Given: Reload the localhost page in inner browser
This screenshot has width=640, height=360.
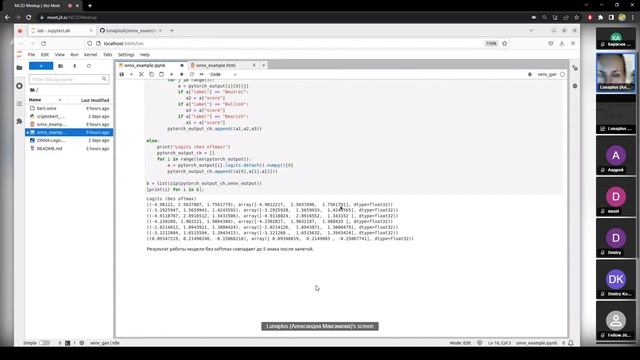Looking at the screenshot, I should pyautogui.click(x=43, y=43).
